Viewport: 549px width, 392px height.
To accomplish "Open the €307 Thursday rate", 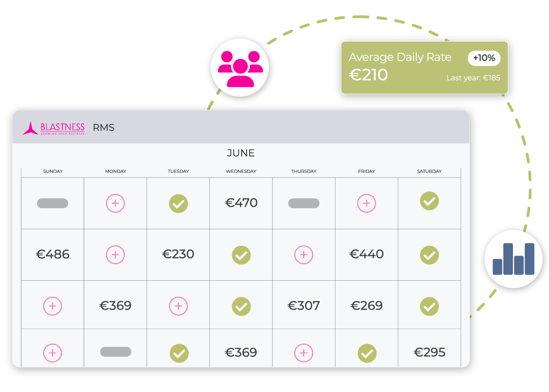I will 304,306.
